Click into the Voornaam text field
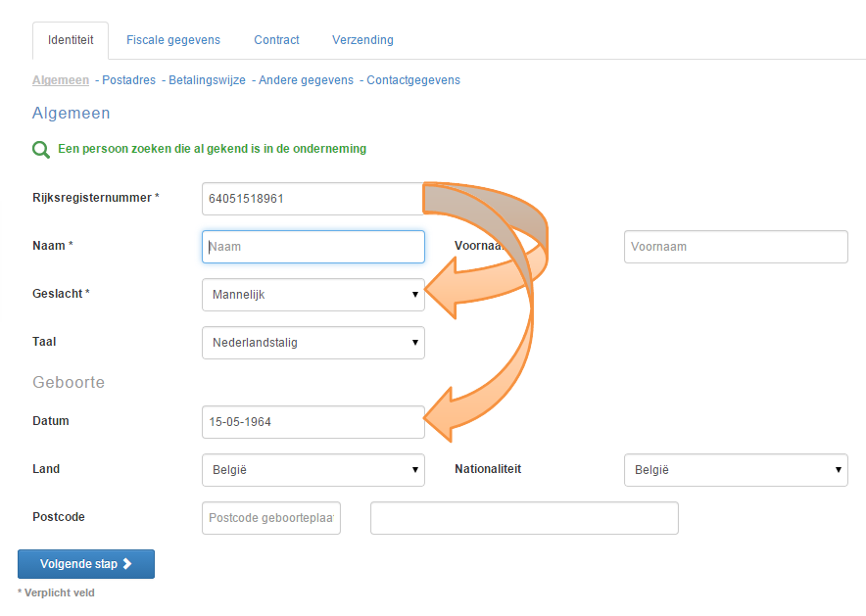The height and width of the screenshot is (616, 866). (x=736, y=247)
